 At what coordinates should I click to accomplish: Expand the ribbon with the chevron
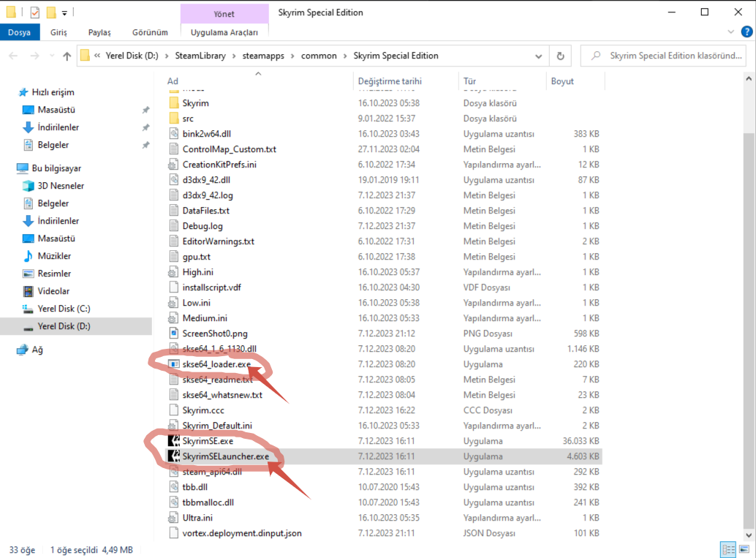[x=731, y=32]
